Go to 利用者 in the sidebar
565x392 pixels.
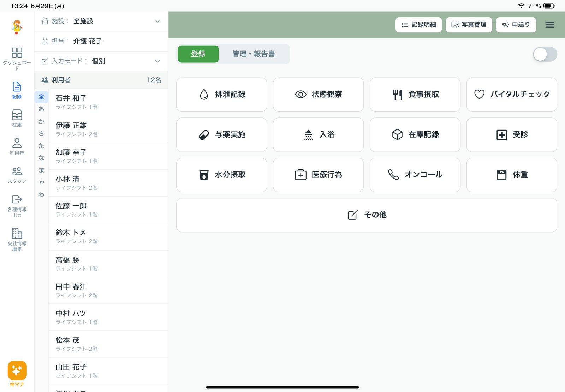pos(17,146)
